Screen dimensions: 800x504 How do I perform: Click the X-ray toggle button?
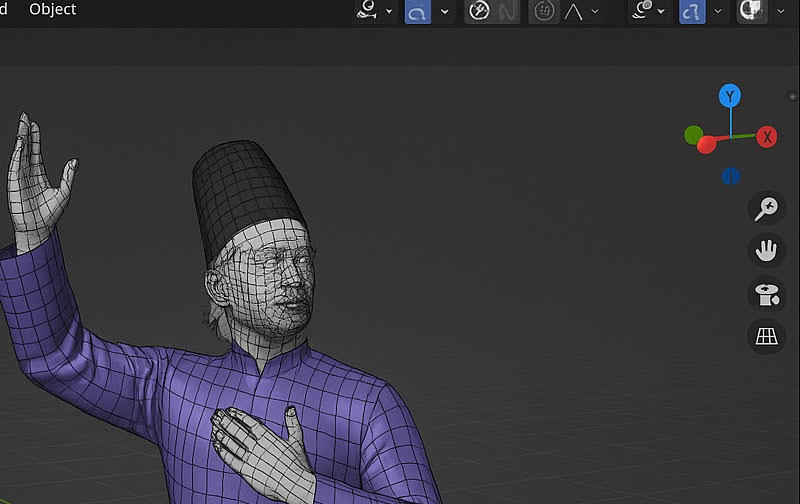click(749, 11)
